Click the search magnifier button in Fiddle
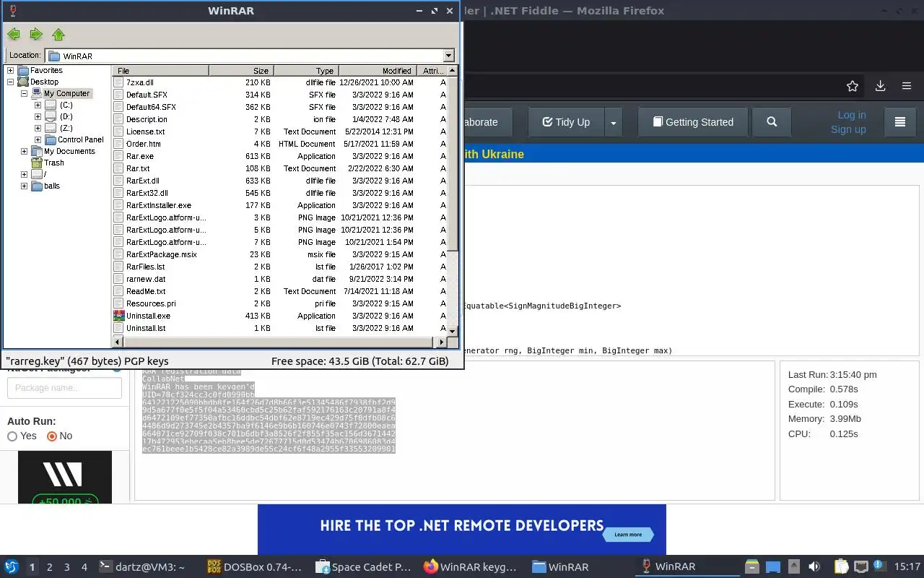The width and height of the screenshot is (924, 578). (x=772, y=122)
